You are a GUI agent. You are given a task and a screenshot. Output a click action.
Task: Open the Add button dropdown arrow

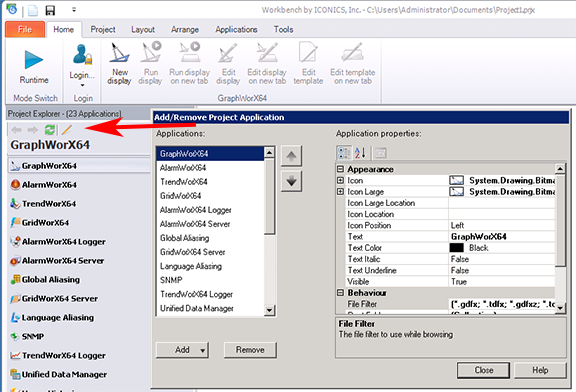pyautogui.click(x=202, y=350)
